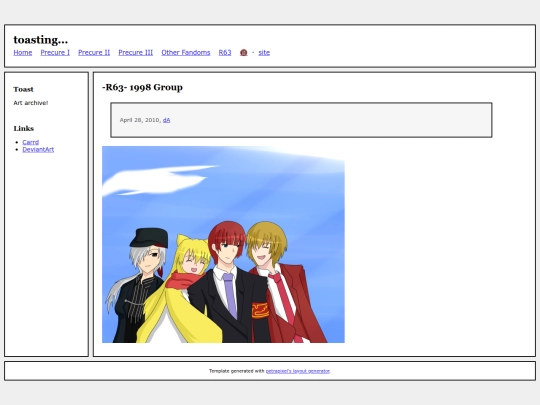The width and height of the screenshot is (540, 405).
Task: Go to the Precure I gallery
Action: 55,52
